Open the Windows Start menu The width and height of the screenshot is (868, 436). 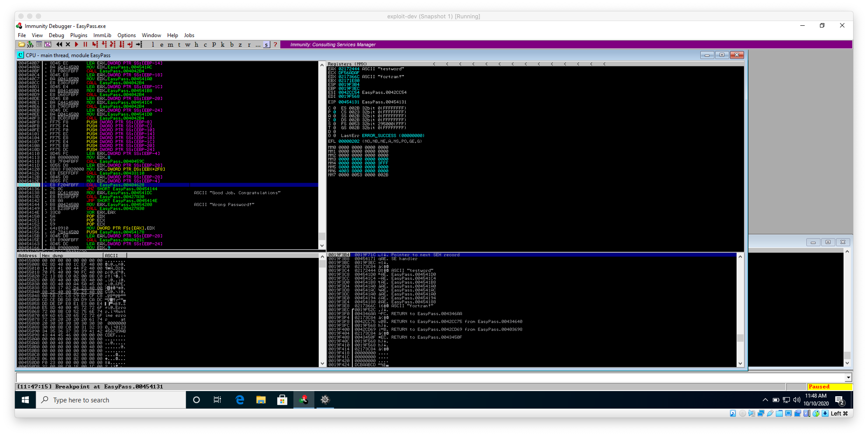(26, 400)
